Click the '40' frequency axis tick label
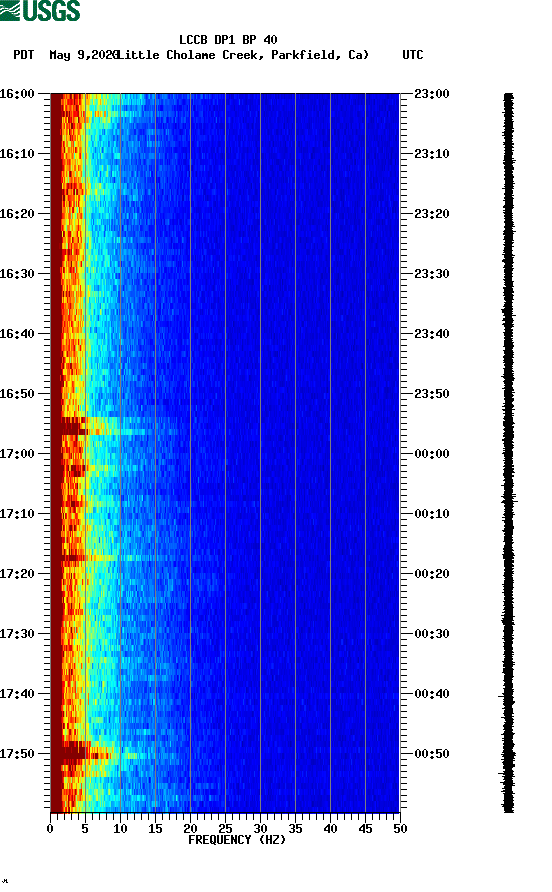This screenshot has height=892, width=552. (330, 829)
